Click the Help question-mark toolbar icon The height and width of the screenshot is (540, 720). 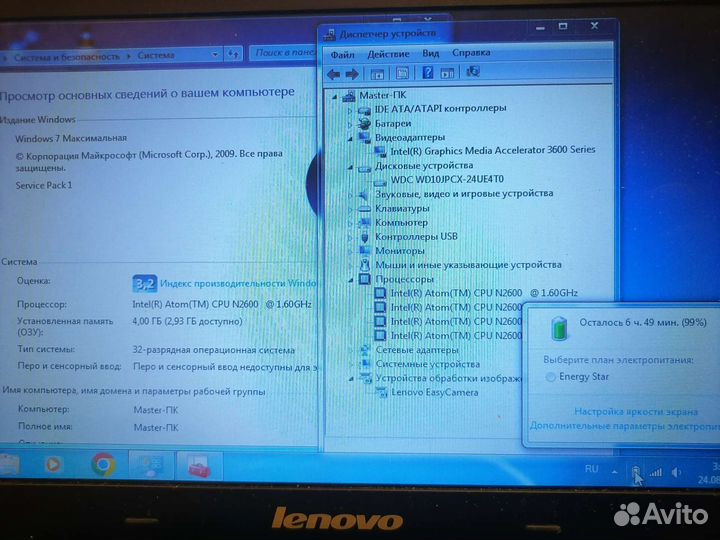pos(427,72)
